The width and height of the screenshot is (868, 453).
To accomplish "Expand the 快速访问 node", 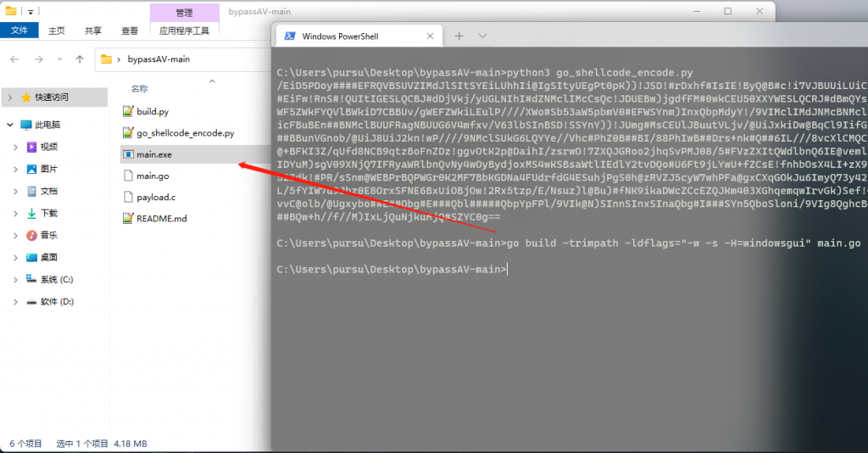I will click(10, 98).
